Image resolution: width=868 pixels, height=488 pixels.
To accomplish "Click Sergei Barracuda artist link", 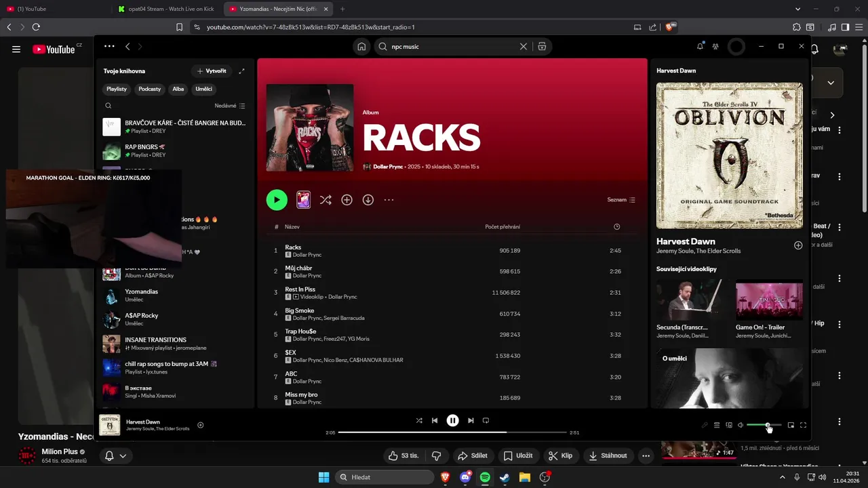I will (x=344, y=318).
